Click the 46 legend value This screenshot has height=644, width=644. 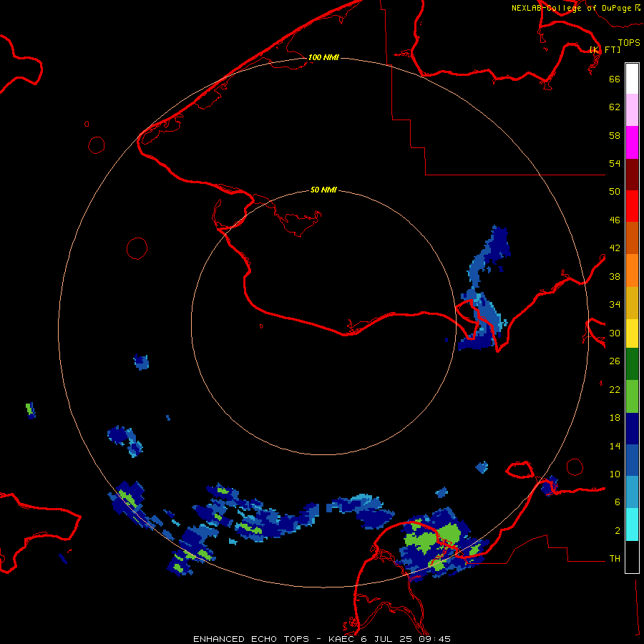[x=615, y=220]
